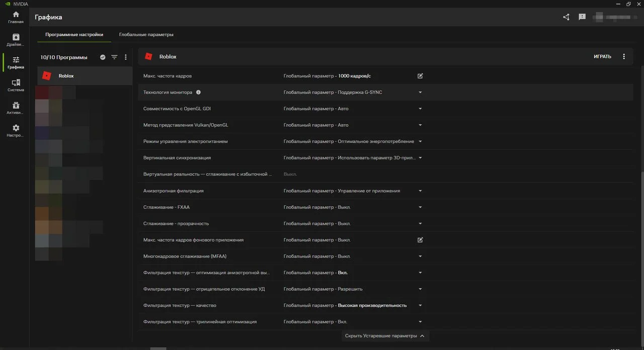Expand Фильтрация текстур — качество dropdown
Screen dimensions: 644x350
click(420, 305)
